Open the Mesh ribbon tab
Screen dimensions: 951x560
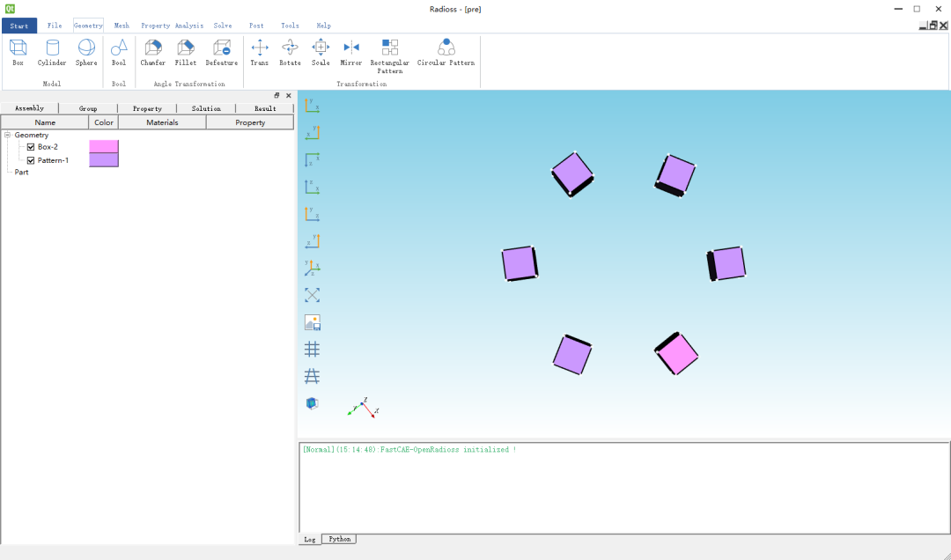pos(122,26)
